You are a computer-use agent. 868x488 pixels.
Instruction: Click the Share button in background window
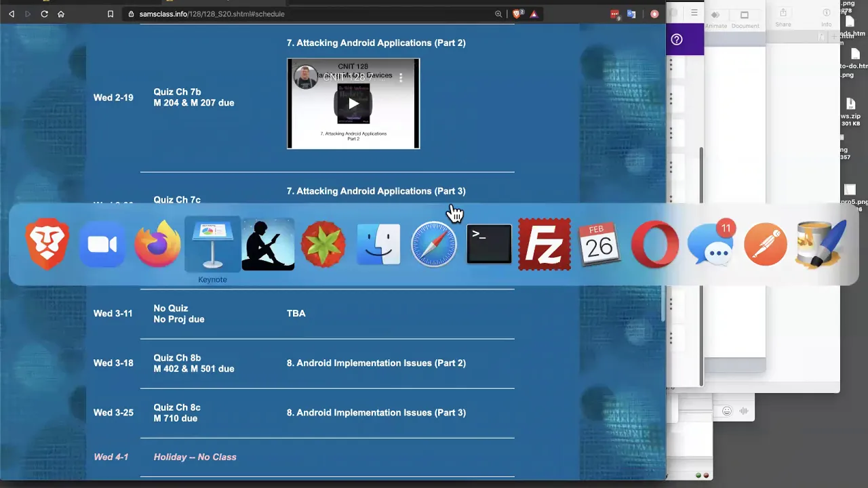[x=783, y=18]
